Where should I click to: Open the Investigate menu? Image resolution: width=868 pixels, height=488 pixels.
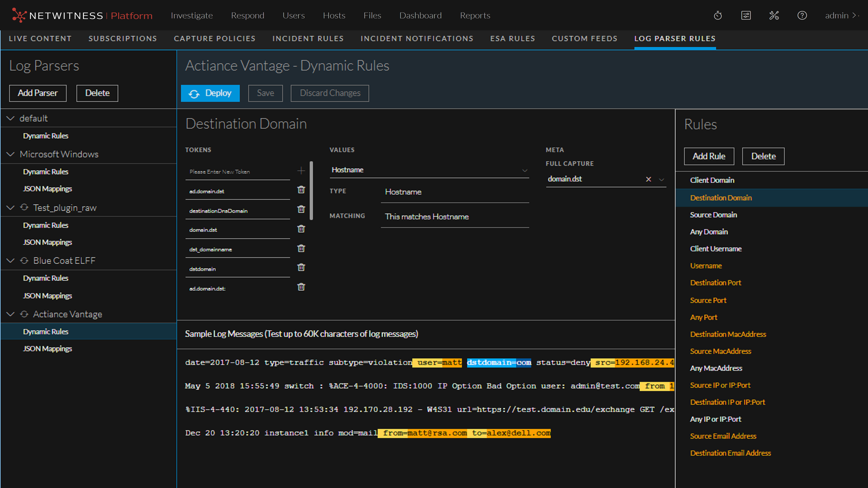[x=192, y=15]
